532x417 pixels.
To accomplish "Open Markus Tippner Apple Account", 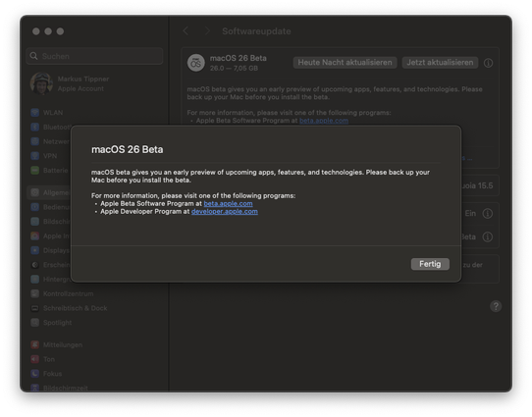I will pos(70,83).
